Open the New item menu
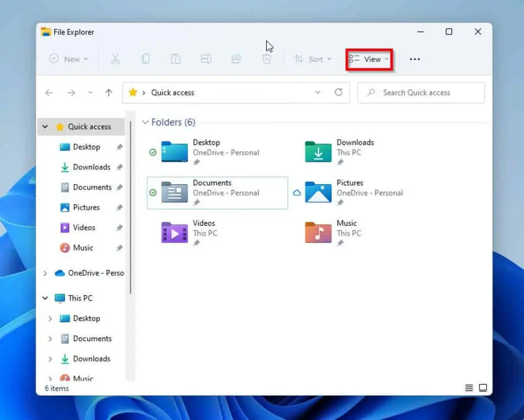Screen dimensions: 524x420 pos(69,59)
